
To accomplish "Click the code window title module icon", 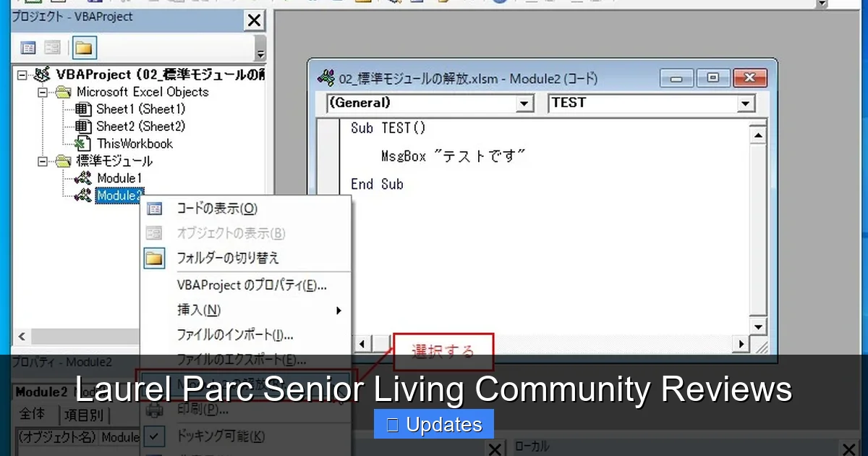I will point(326,78).
